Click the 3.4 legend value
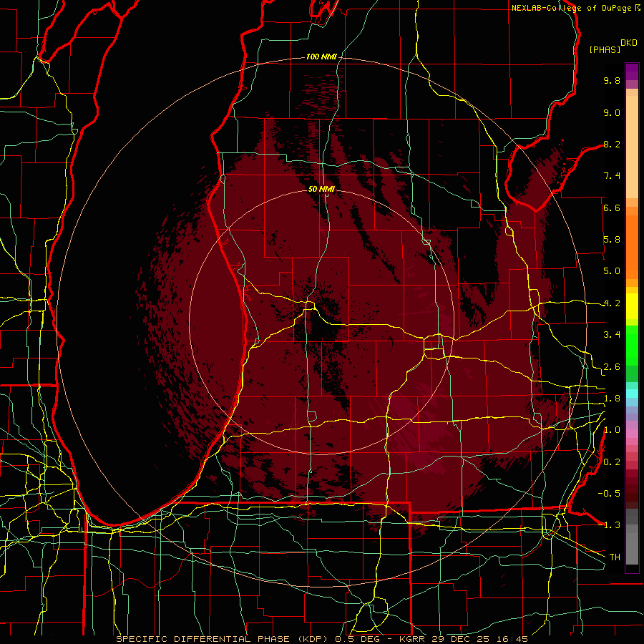The width and height of the screenshot is (644, 644). [x=612, y=335]
